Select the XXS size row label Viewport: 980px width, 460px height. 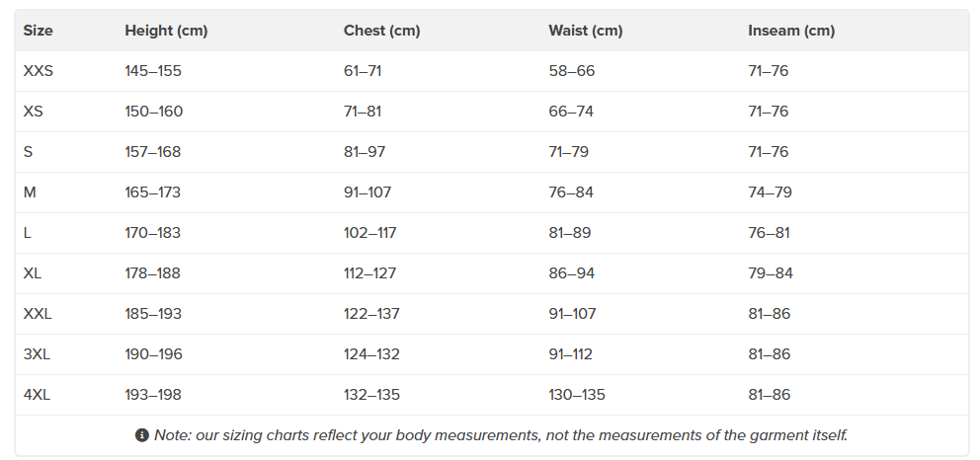[x=39, y=71]
